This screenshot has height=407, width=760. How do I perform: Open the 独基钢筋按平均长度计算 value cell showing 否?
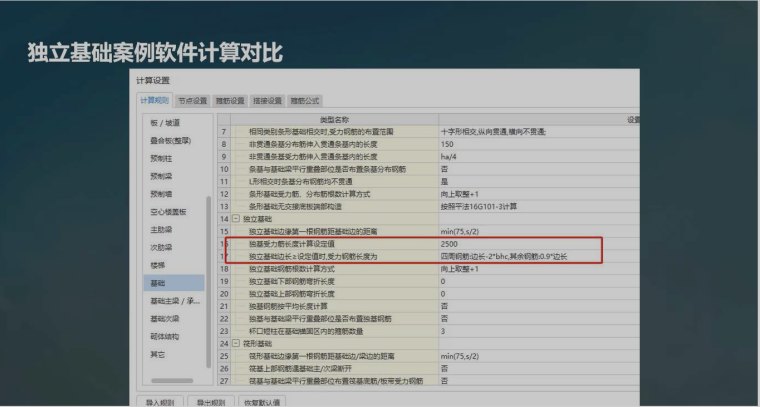[444, 306]
